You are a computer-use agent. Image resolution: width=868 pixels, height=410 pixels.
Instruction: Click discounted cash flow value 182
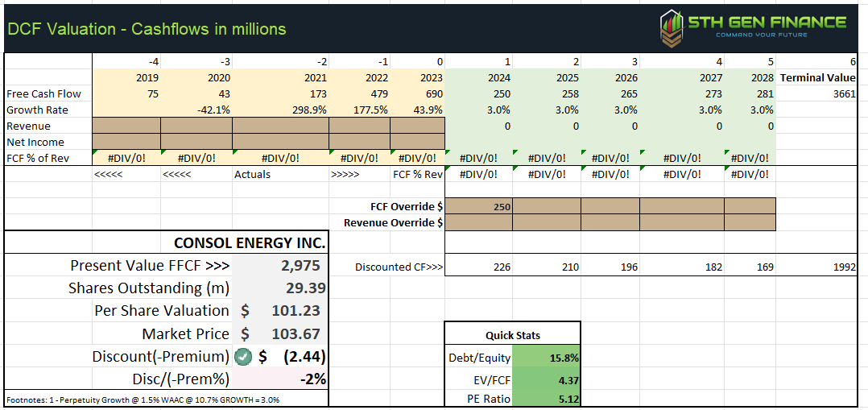(x=713, y=267)
